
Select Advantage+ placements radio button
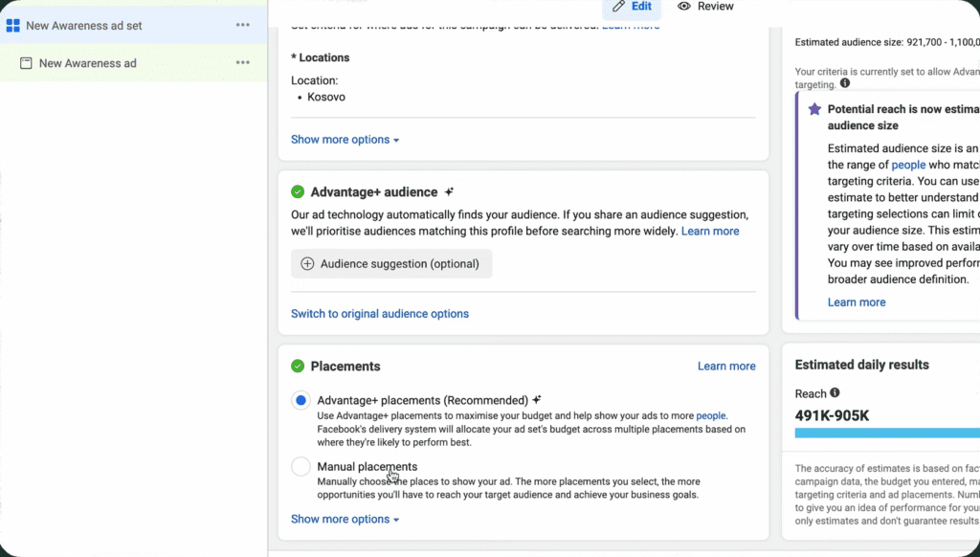click(x=301, y=401)
